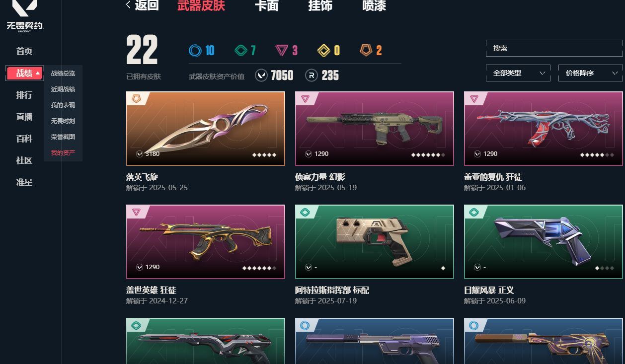
Task: Click the orange Exclusive tier pentagon icon
Action: (x=366, y=50)
